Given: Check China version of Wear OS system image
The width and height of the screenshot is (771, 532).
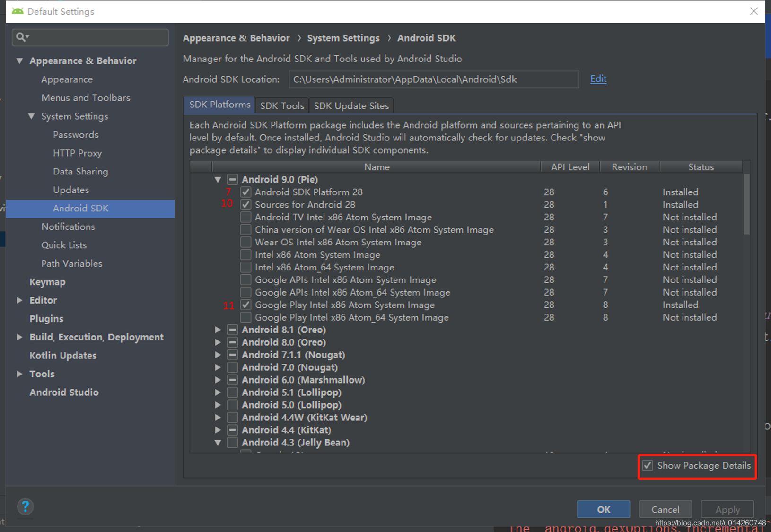Looking at the screenshot, I should (x=245, y=230).
